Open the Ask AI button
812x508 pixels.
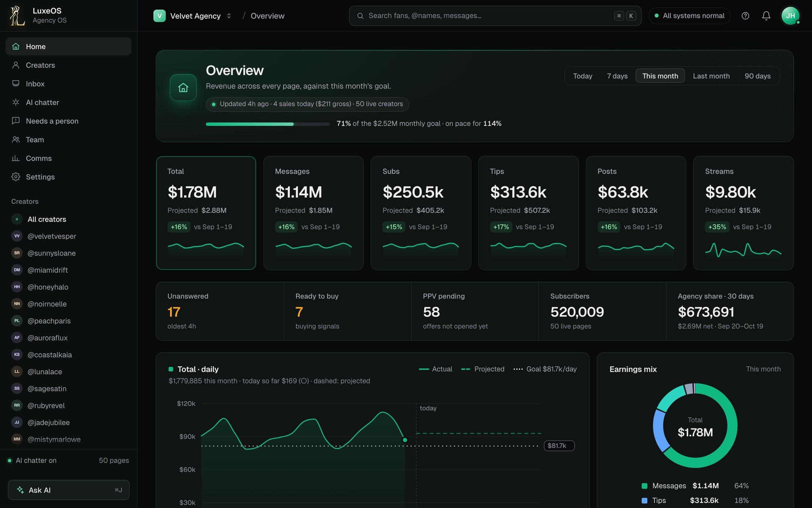[69, 490]
